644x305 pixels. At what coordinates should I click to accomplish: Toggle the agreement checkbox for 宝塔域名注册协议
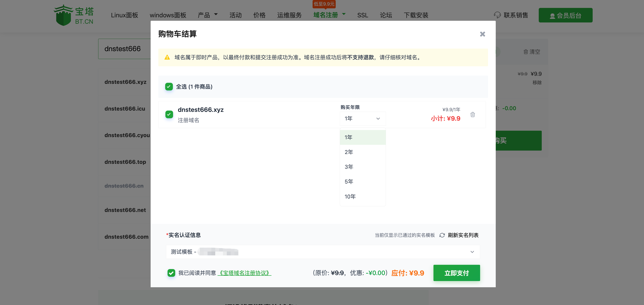(x=171, y=273)
